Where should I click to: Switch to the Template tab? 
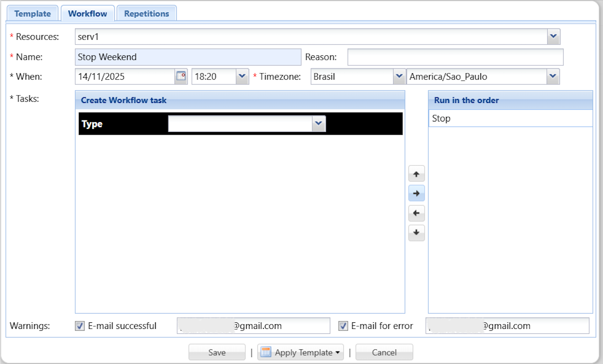click(33, 14)
